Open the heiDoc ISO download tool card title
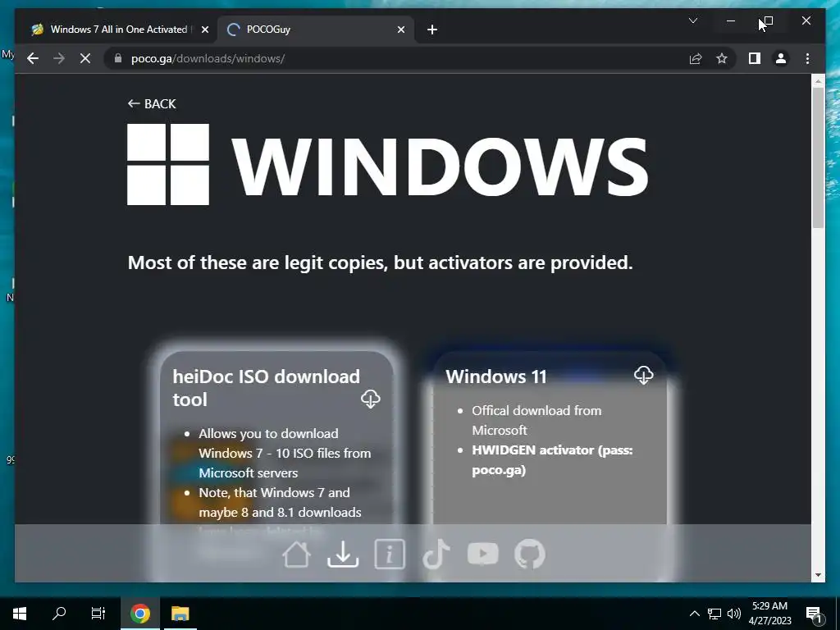Image resolution: width=840 pixels, height=630 pixels. 267,388
